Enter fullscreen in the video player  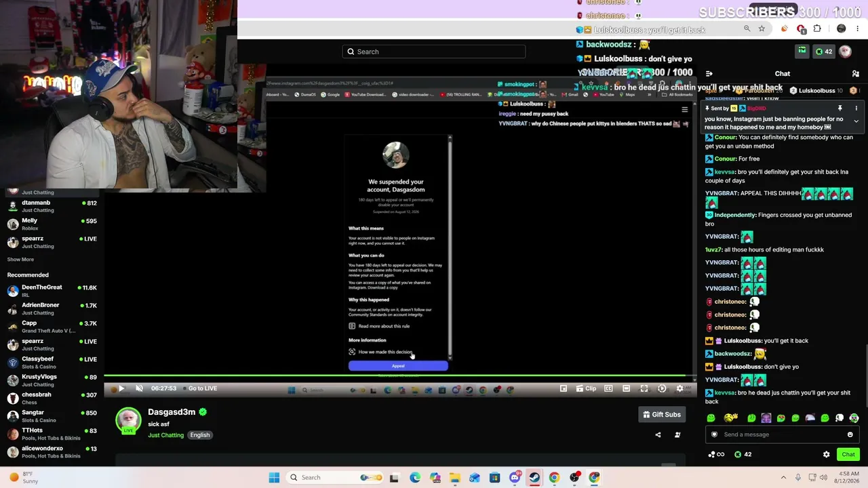(644, 388)
